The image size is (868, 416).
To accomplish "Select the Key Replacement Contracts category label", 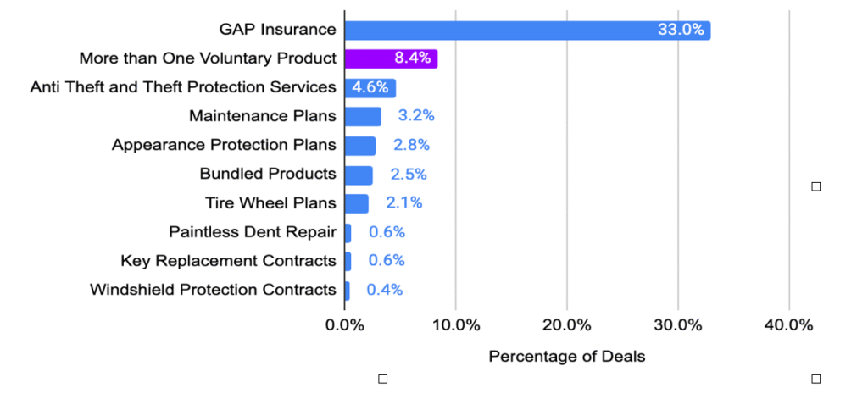I will point(228,261).
